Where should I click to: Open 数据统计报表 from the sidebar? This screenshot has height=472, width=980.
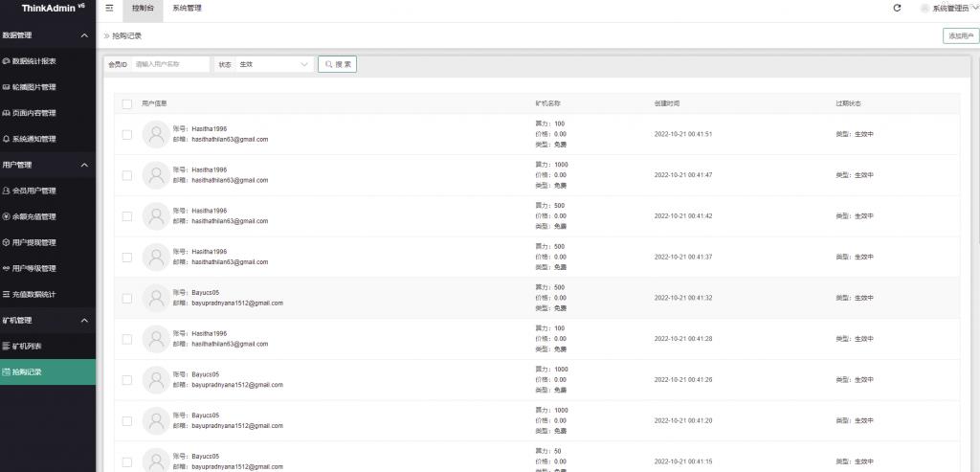click(34, 61)
